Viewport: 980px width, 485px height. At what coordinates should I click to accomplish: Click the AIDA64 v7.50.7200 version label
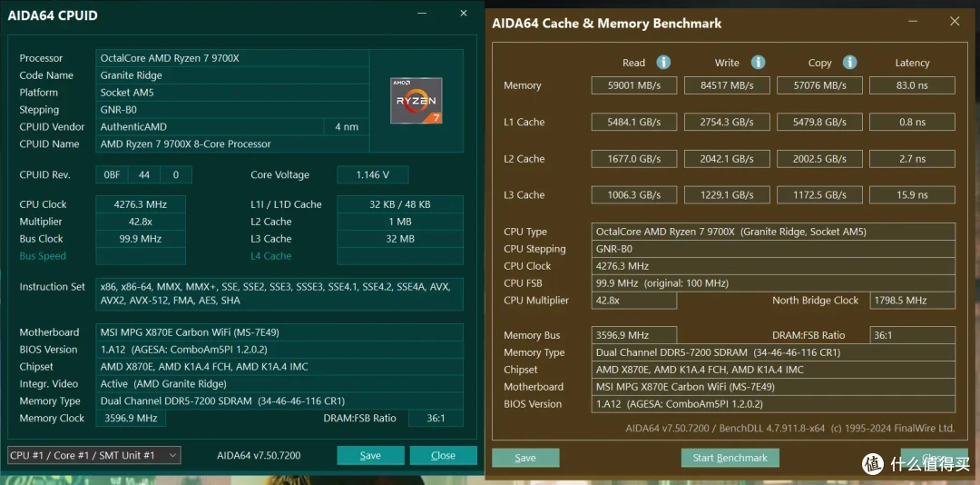click(259, 456)
